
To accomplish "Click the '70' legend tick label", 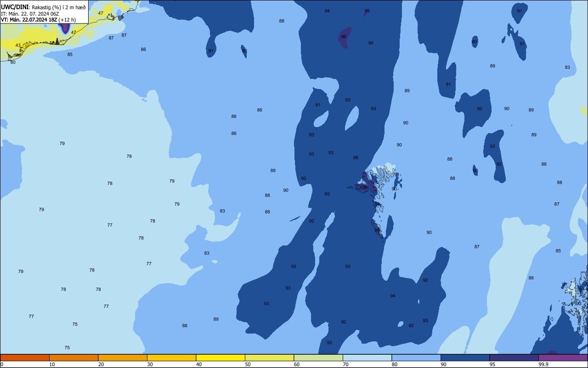I will pyautogui.click(x=345, y=364).
